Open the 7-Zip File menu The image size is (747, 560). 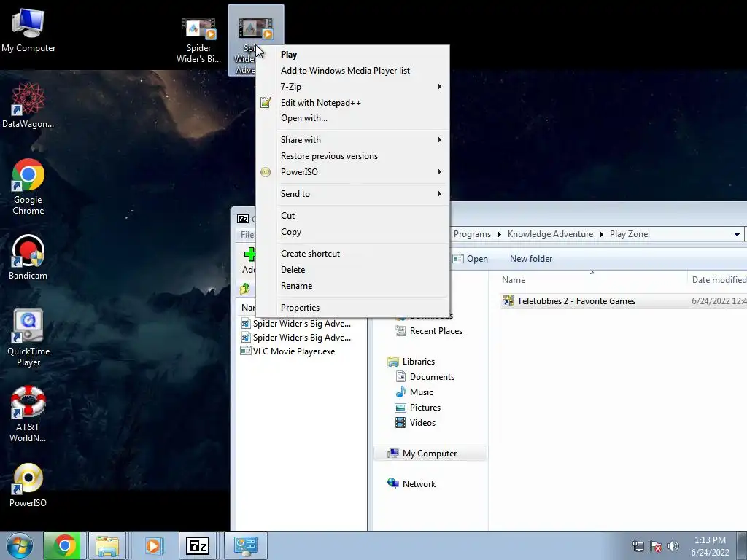click(x=247, y=234)
